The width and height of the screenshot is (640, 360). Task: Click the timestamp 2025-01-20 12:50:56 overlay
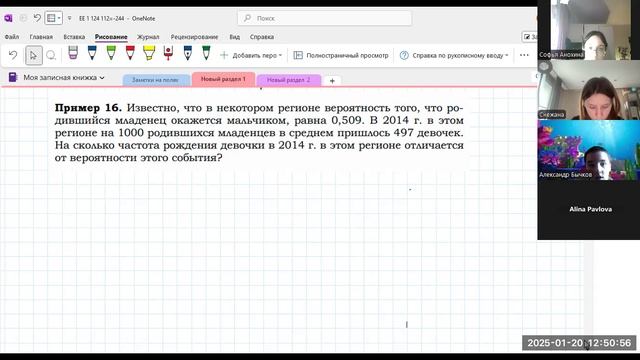pyautogui.click(x=579, y=343)
